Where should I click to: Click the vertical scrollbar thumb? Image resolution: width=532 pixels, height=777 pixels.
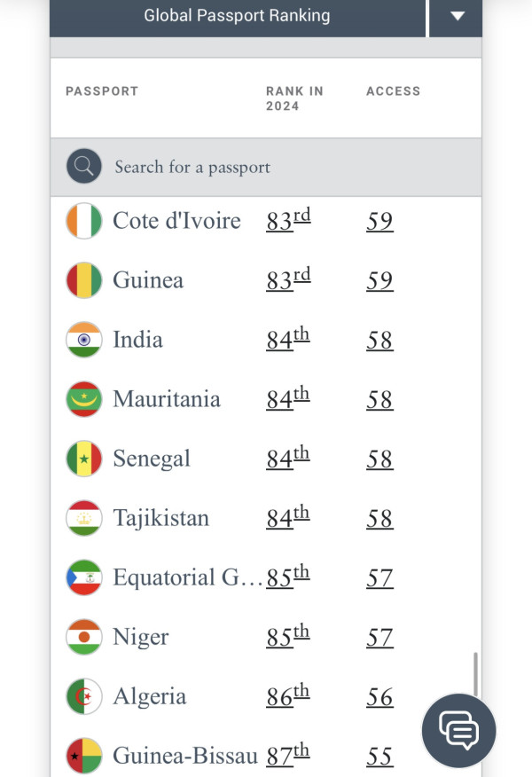point(476,676)
